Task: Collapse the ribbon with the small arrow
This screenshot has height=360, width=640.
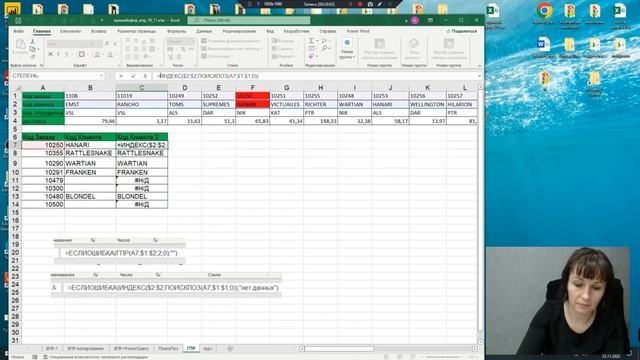Action: point(479,65)
